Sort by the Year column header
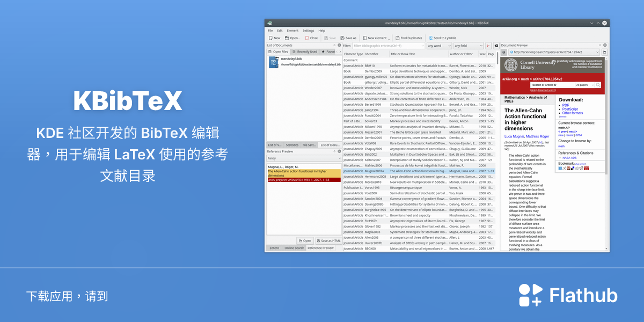This screenshot has height=322, width=644. [x=482, y=54]
